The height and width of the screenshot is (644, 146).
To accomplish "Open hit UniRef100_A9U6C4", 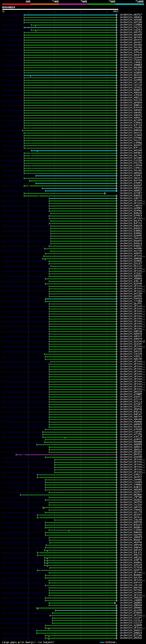I will click(x=131, y=18).
